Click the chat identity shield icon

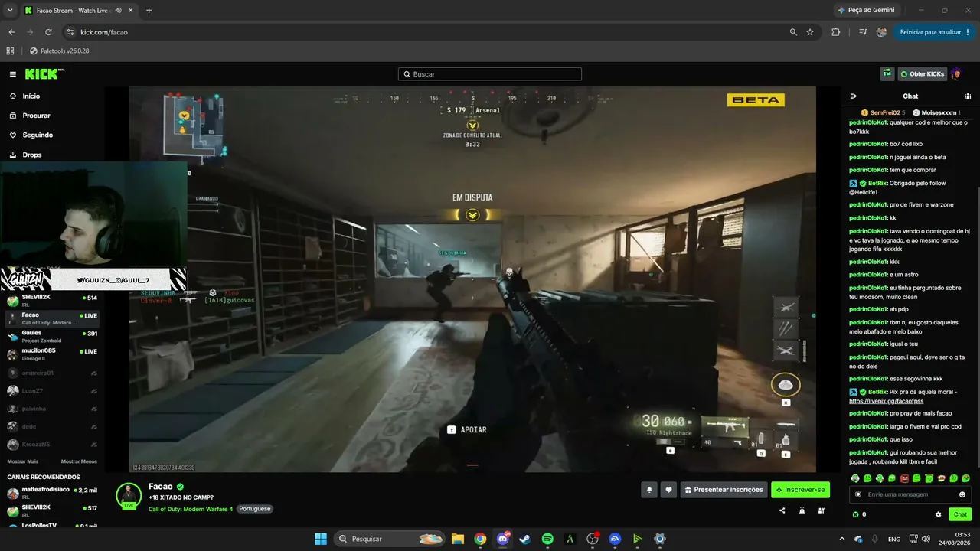858,494
